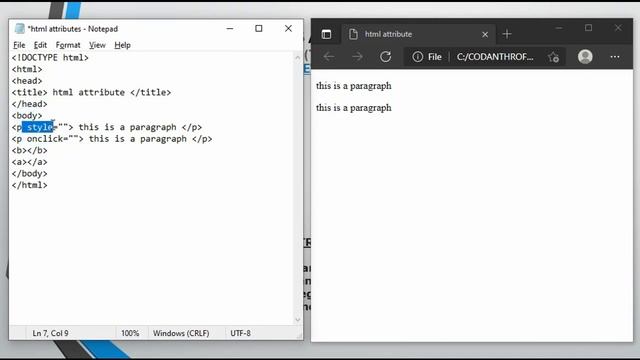Click the Notepad scrollbar up arrow

tap(298, 58)
